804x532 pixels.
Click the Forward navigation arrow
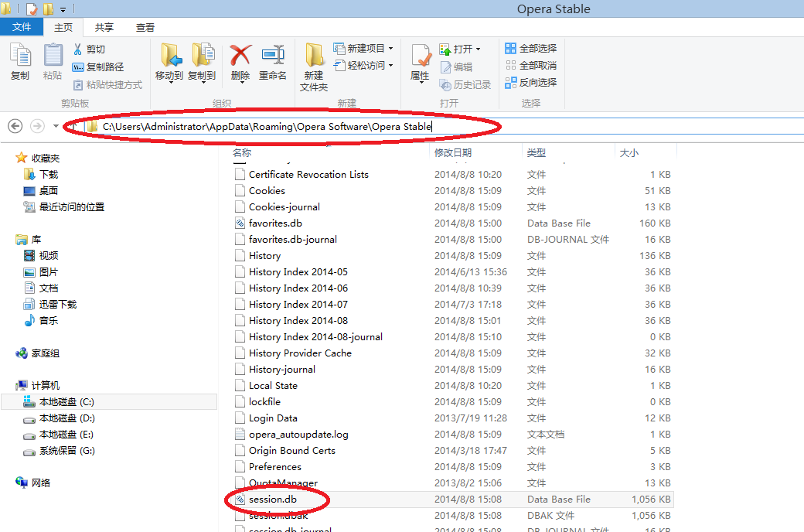[x=37, y=126]
